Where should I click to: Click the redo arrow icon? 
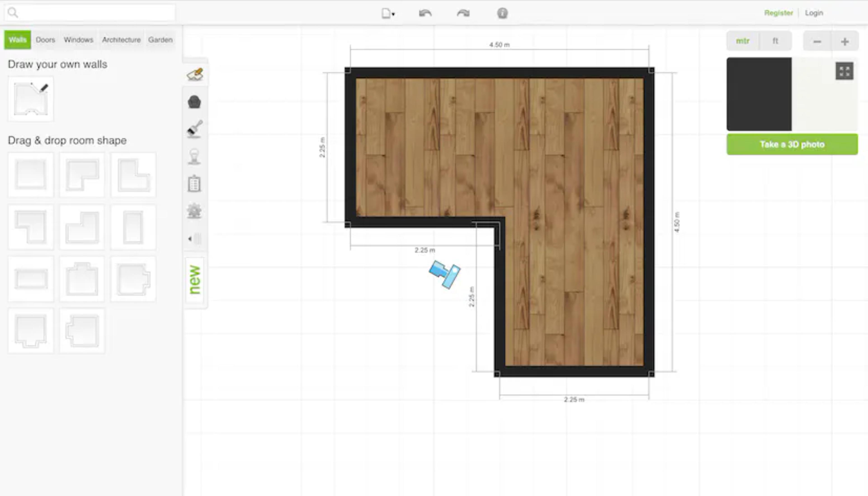pos(463,13)
